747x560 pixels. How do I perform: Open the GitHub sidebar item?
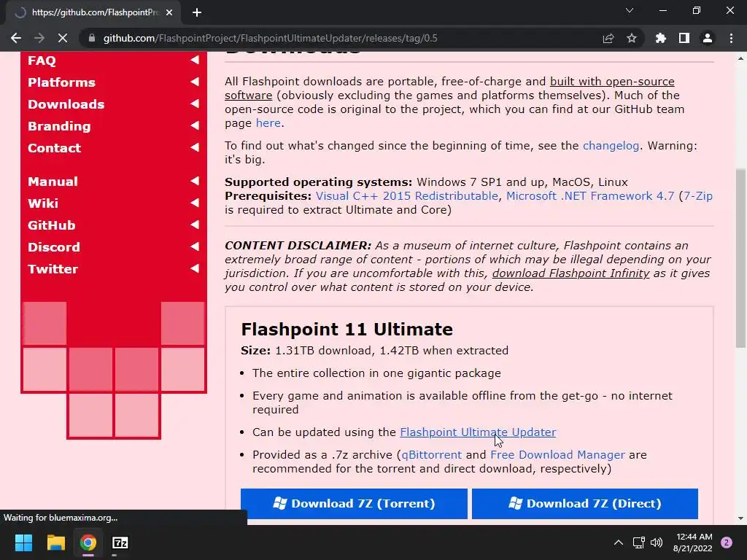[52, 225]
